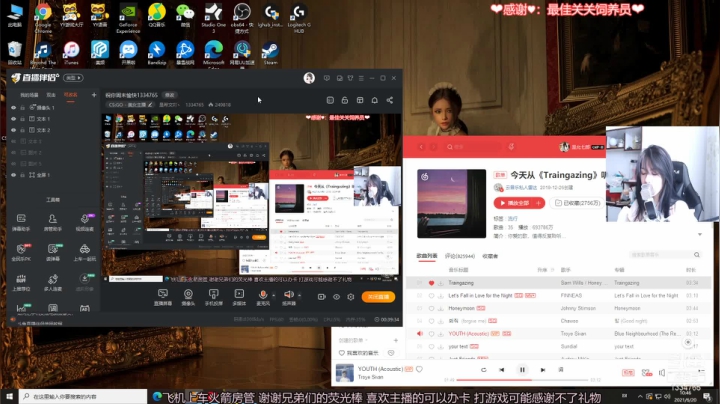720x404 pixels.
Task: Open the 收藏者 tab in the music player
Action: pyautogui.click(x=490, y=256)
